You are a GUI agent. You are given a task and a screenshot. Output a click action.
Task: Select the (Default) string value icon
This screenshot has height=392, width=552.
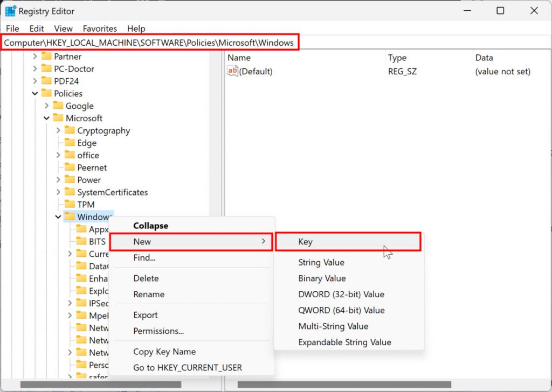pos(233,71)
